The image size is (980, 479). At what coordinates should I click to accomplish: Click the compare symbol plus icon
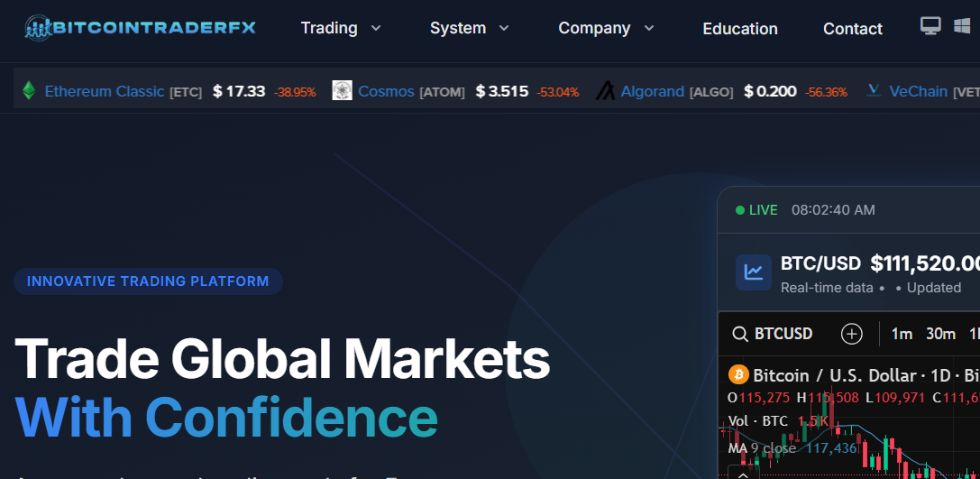tap(851, 334)
